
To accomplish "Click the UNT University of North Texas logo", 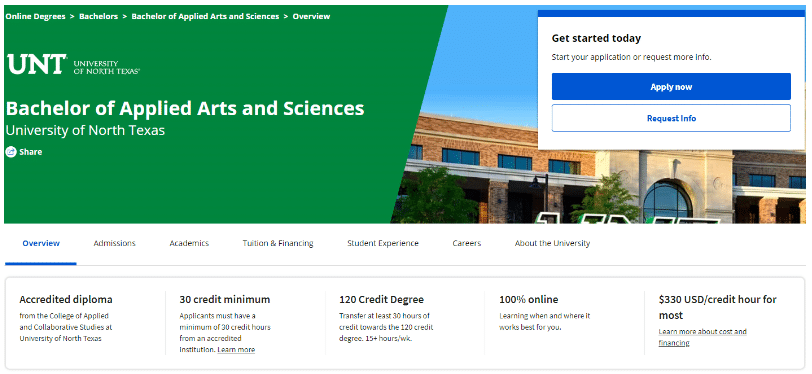I will click(73, 65).
